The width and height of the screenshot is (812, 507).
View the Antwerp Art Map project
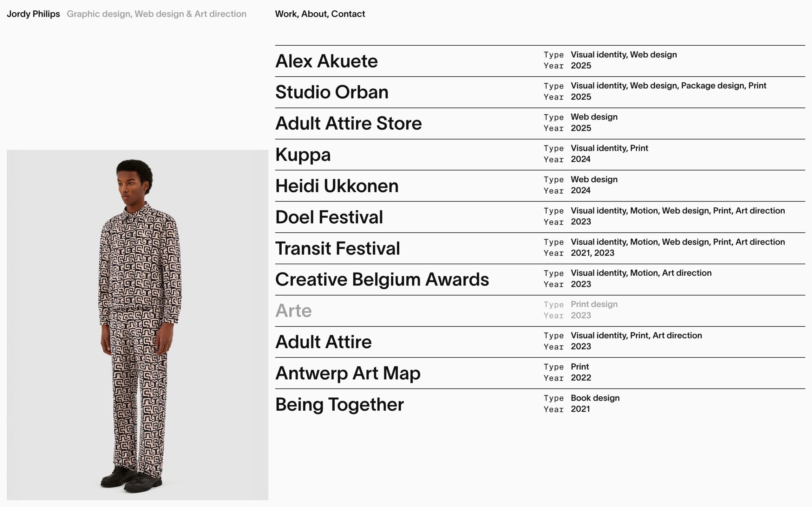point(348,373)
